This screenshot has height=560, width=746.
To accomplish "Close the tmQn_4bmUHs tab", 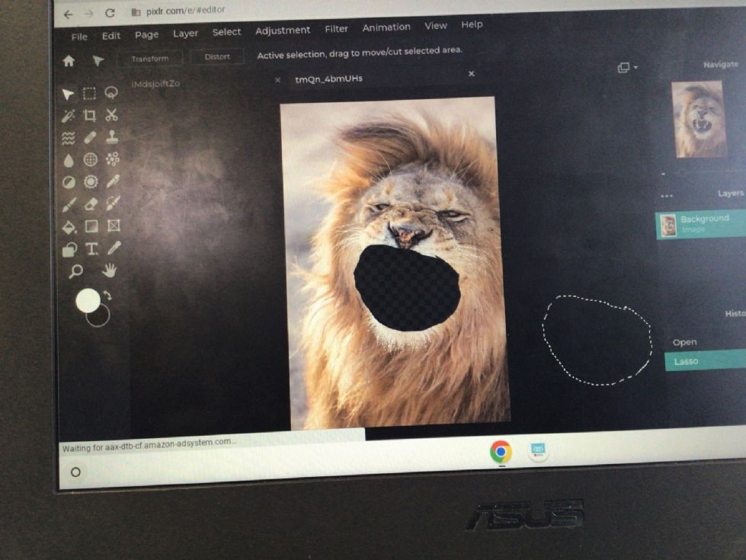I will point(472,74).
